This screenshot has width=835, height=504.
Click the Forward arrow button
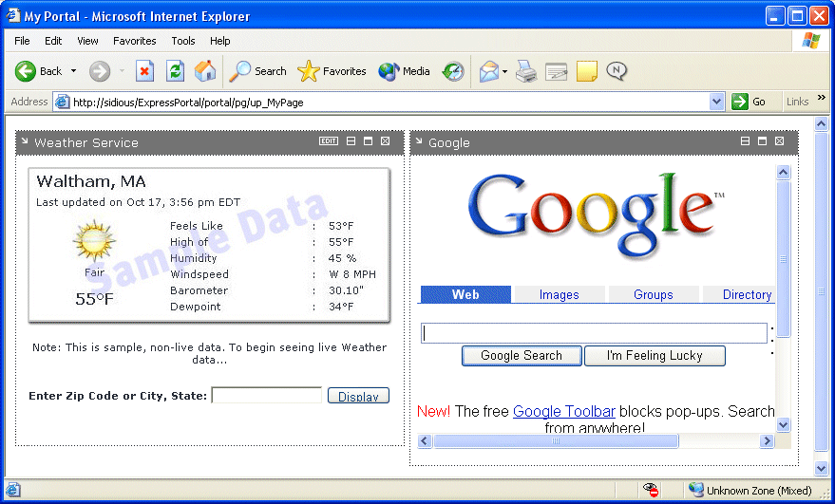[x=100, y=71]
